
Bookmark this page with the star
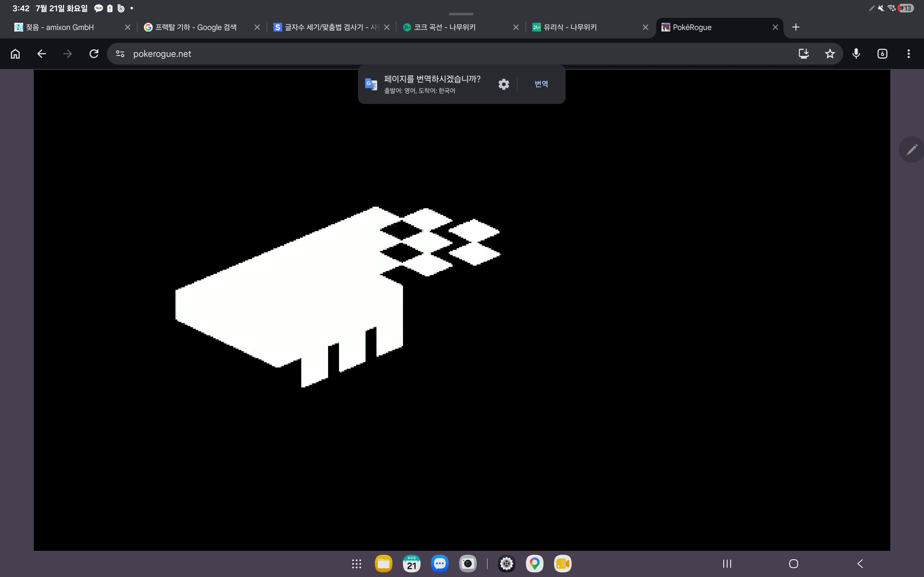[830, 54]
